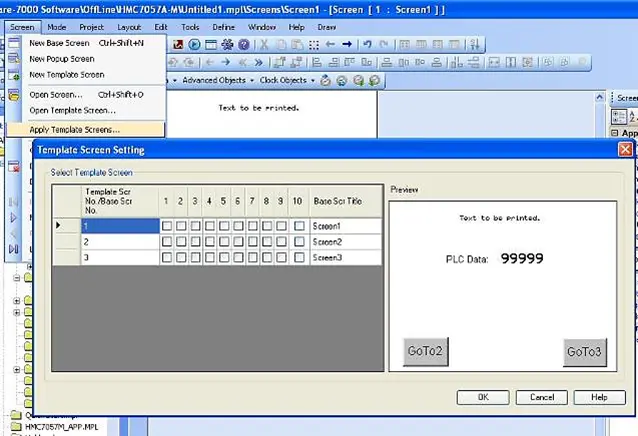This screenshot has height=436, width=638.
Task: Check template 10 box for Screen3 row
Action: pyautogui.click(x=299, y=257)
